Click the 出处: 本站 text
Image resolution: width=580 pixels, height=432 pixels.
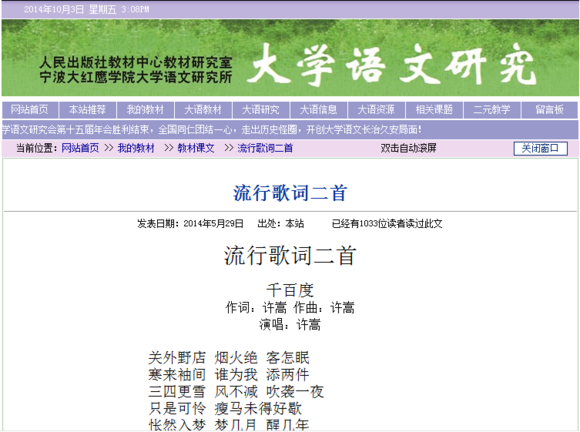coord(281,223)
